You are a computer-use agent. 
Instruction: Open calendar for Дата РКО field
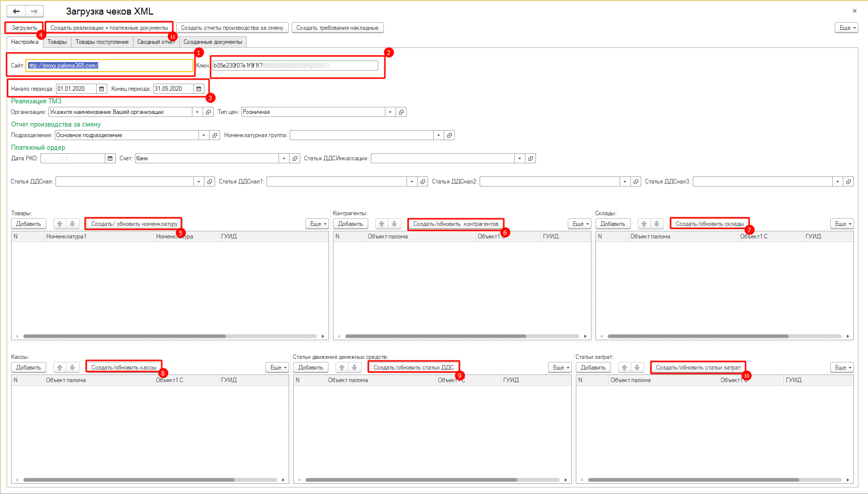coord(110,158)
